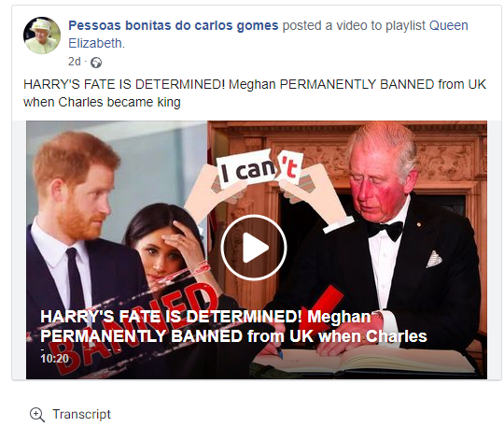504x427 pixels.
Task: Open the Queen Elizabeth profile picture
Action: click(x=42, y=36)
